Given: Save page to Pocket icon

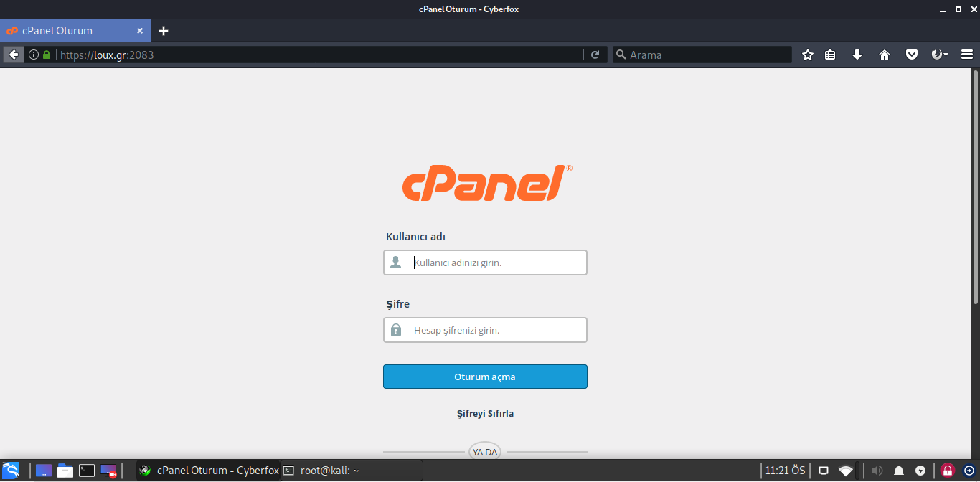Looking at the screenshot, I should tap(912, 55).
